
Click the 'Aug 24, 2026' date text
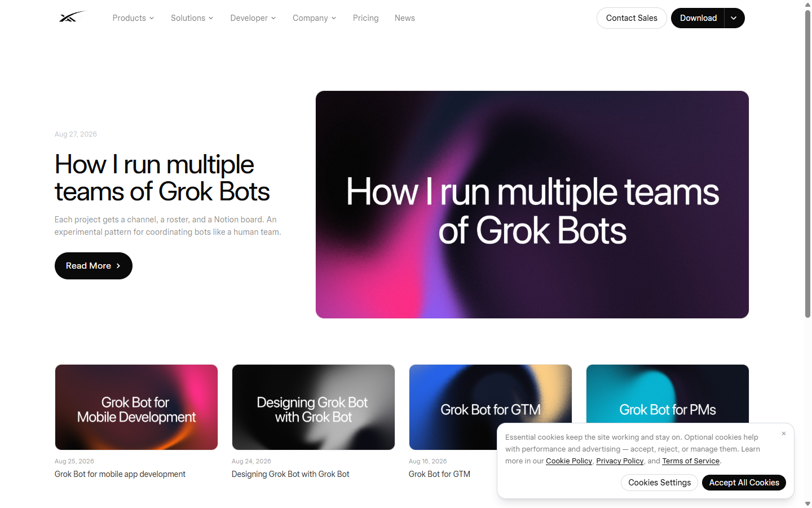251,461
